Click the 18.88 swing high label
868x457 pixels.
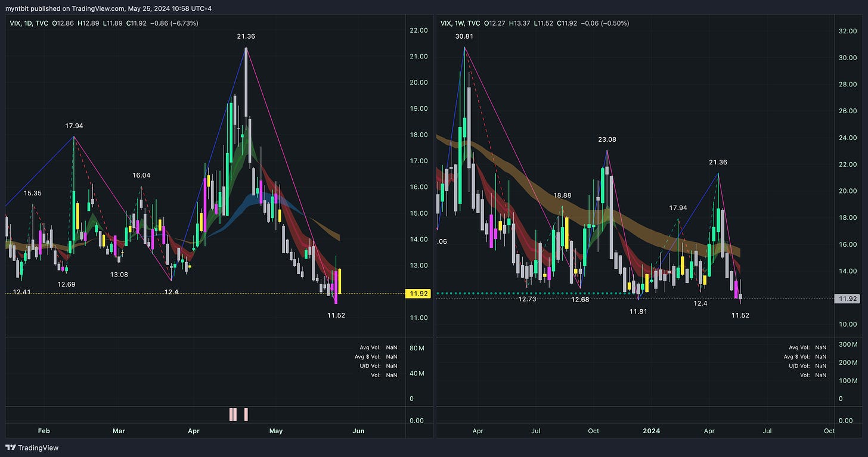[x=562, y=195]
